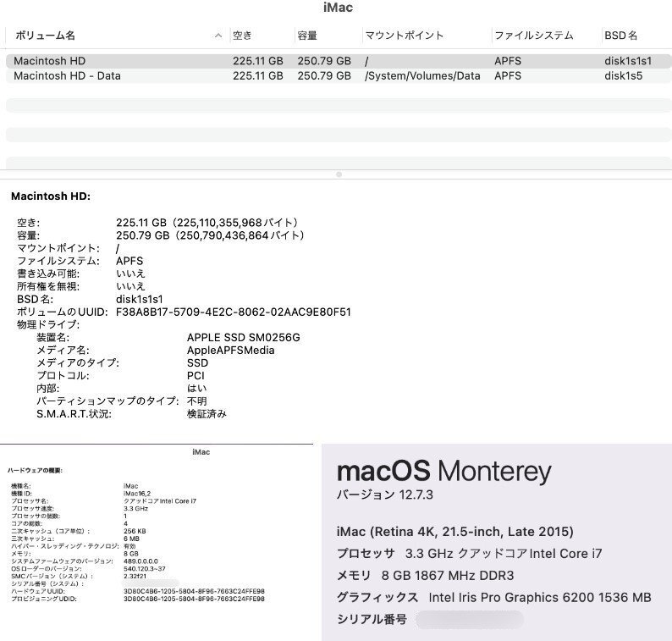Click クアッドコア Intel Core i7 in hardware overview
672x641 pixels.
point(160,501)
